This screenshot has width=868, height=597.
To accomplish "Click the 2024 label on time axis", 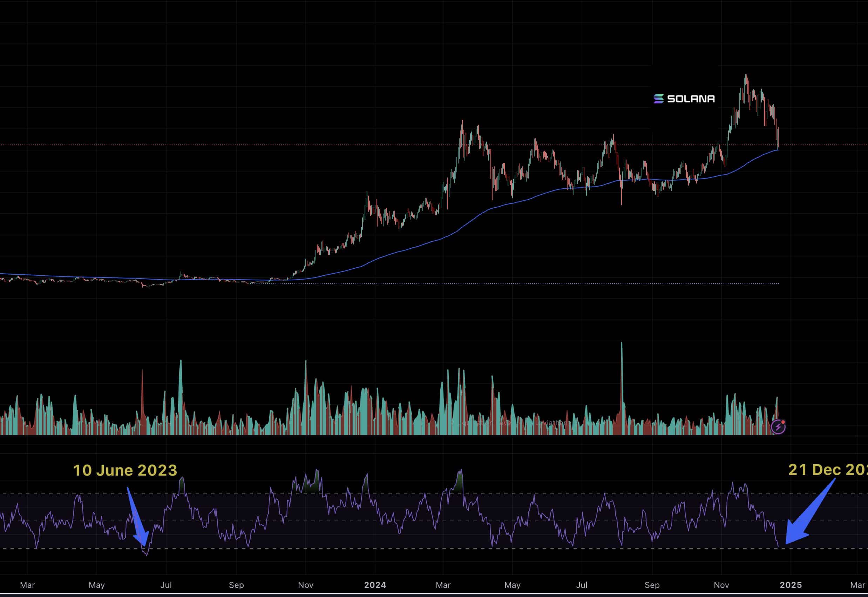I will 375,585.
